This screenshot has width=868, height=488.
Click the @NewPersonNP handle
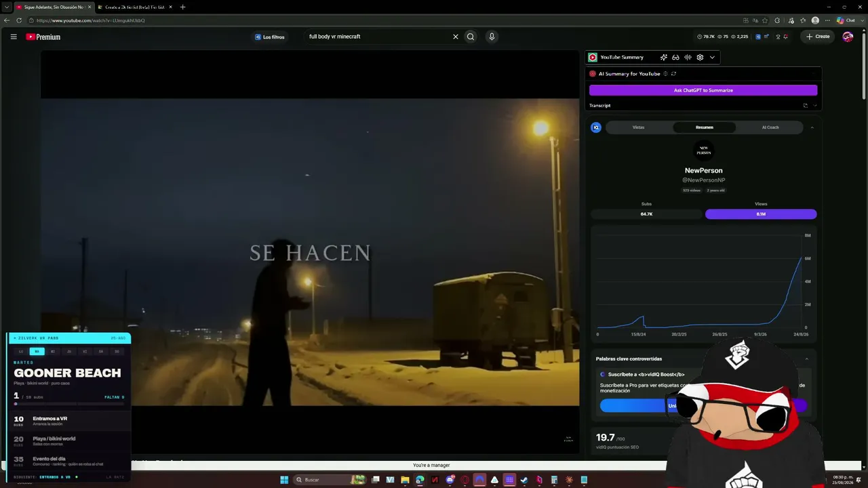(703, 180)
